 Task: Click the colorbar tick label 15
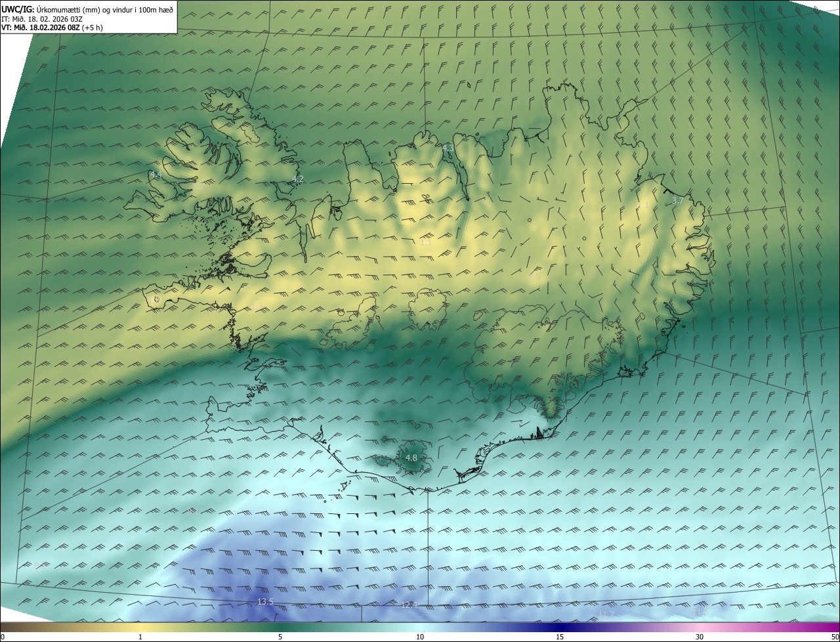(560, 637)
